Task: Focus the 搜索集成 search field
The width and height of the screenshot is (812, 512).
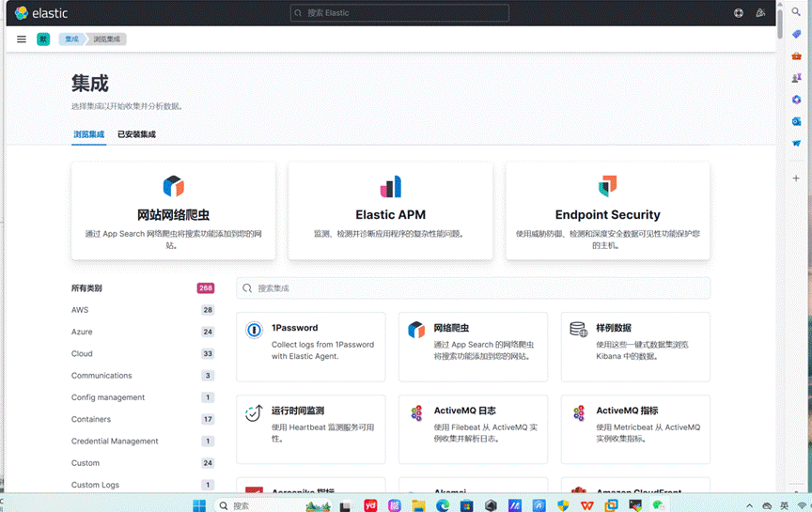Action: pos(474,287)
